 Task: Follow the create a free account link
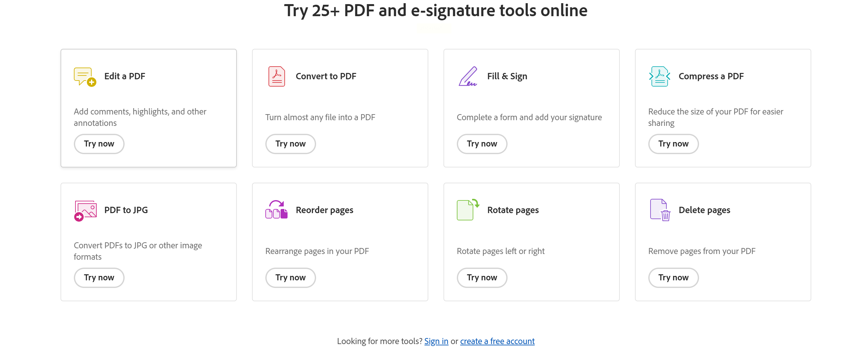(x=497, y=341)
